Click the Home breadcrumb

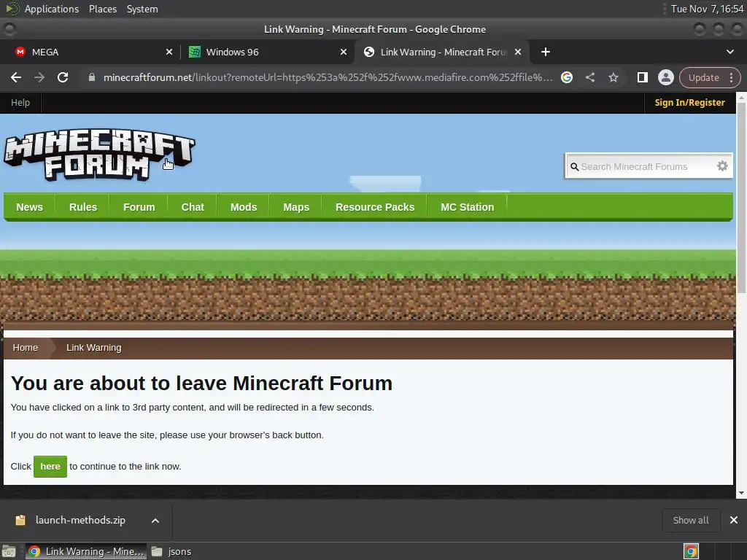click(26, 348)
